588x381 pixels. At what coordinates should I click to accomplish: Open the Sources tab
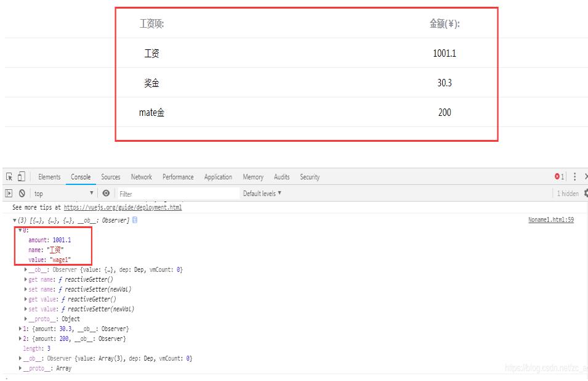(x=111, y=177)
